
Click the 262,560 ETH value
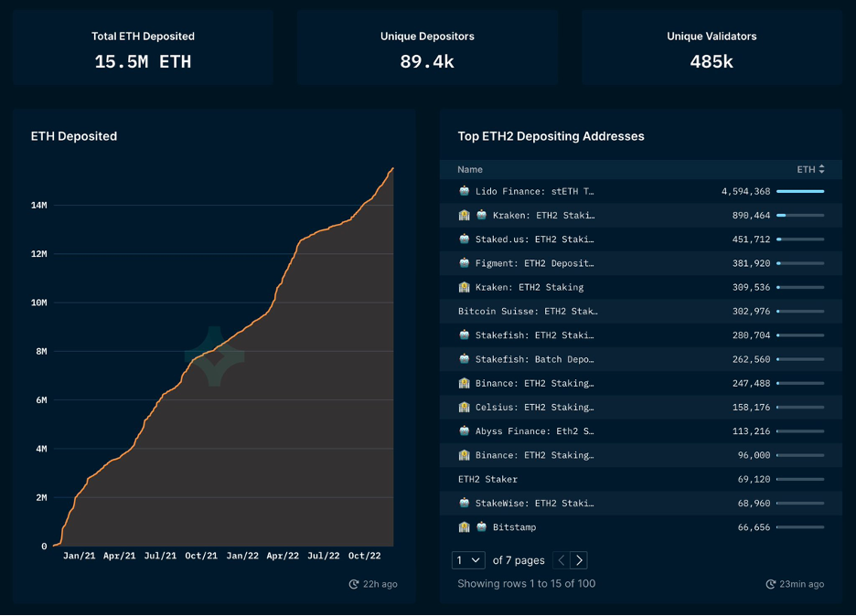[x=751, y=359]
